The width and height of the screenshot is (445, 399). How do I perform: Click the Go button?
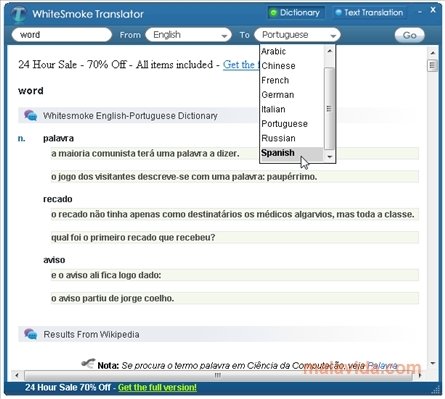pos(409,35)
